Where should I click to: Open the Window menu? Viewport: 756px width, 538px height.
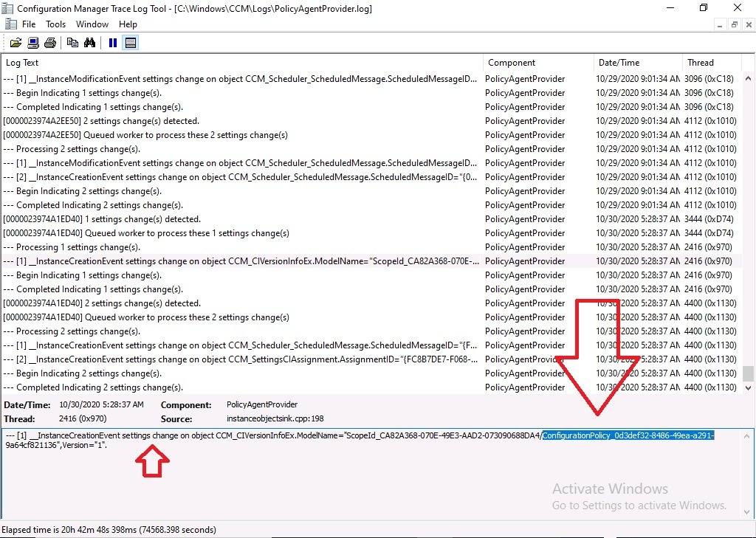click(92, 24)
